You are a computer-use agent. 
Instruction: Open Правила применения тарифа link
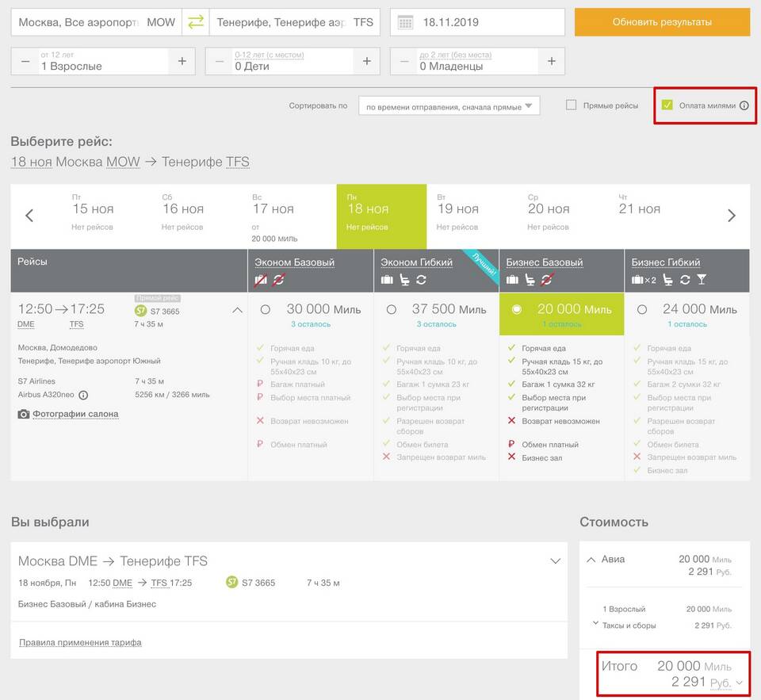point(80,642)
